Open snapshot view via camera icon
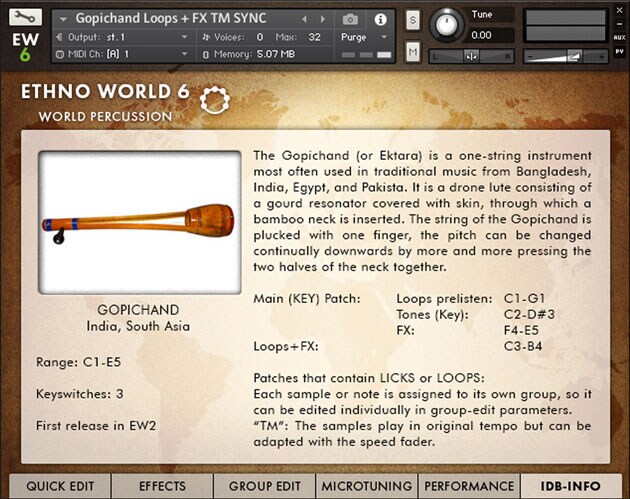630x499 pixels. (x=350, y=19)
